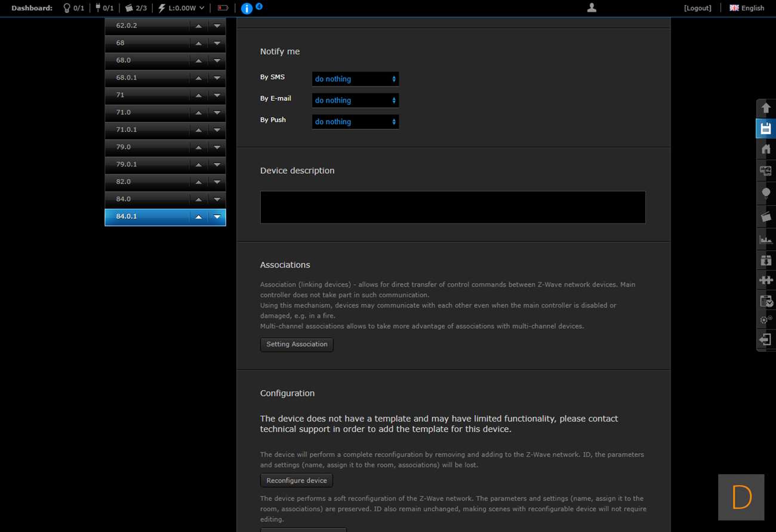Open the By E-mail notification dropdown
Screen dimensions: 776x532
point(355,100)
